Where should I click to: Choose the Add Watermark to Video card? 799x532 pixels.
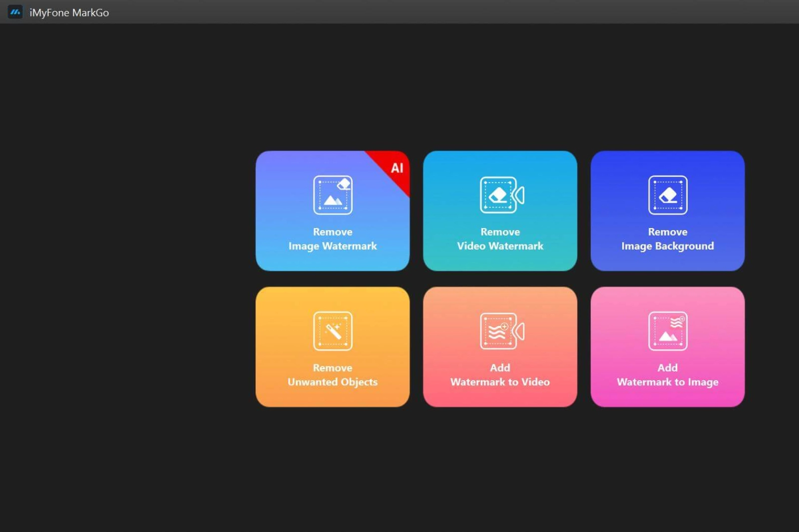[x=500, y=347]
